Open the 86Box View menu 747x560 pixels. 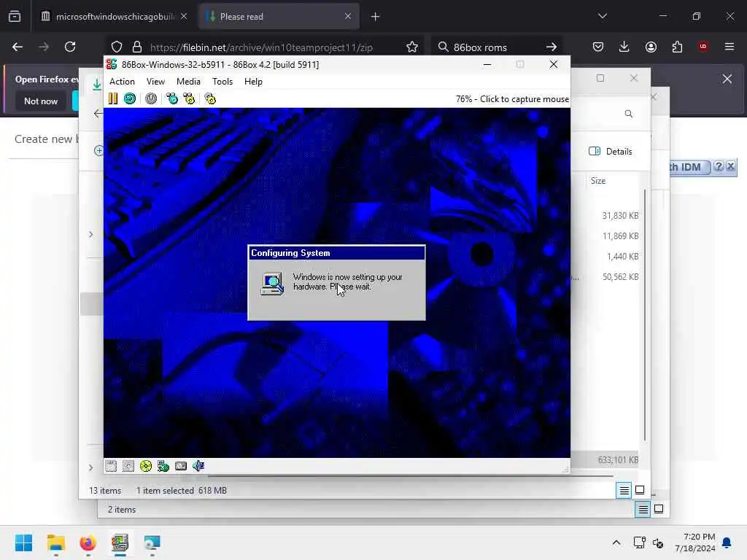click(156, 82)
